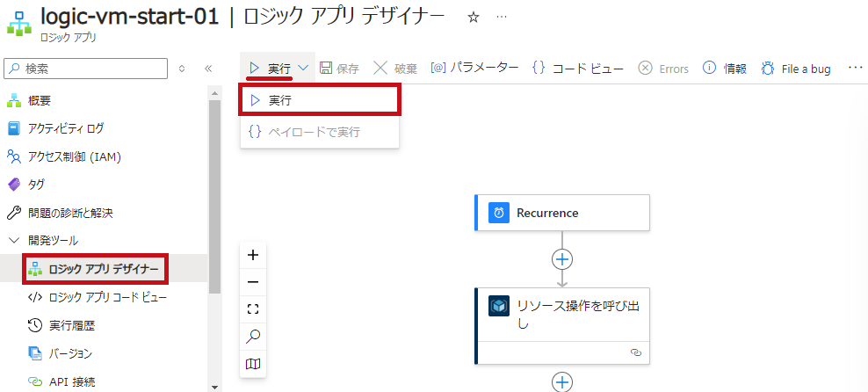Click the 概要 icon in sidebar
The height and width of the screenshot is (392, 868).
point(14,101)
